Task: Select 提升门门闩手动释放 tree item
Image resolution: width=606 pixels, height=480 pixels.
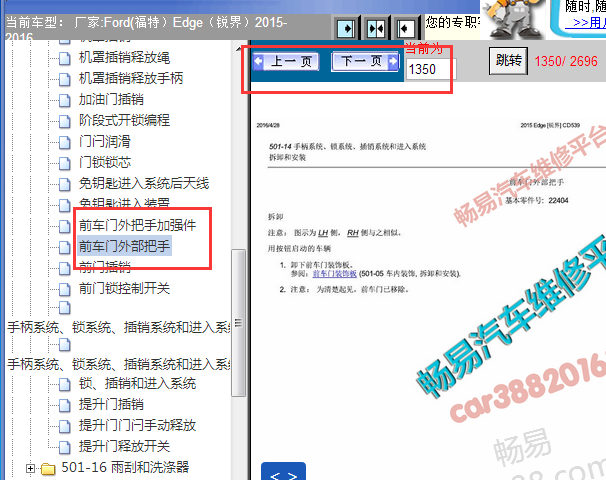Action: [x=138, y=426]
